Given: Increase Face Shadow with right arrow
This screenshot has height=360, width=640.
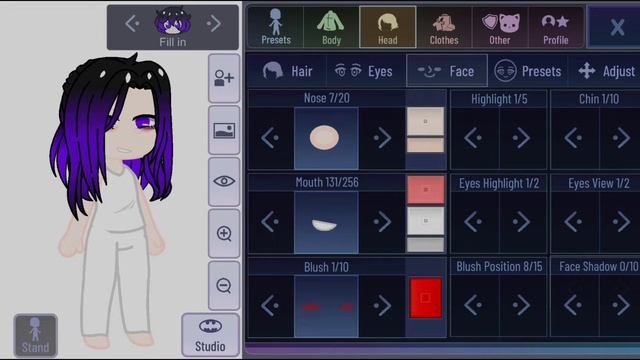Looking at the screenshot, I should point(620,305).
